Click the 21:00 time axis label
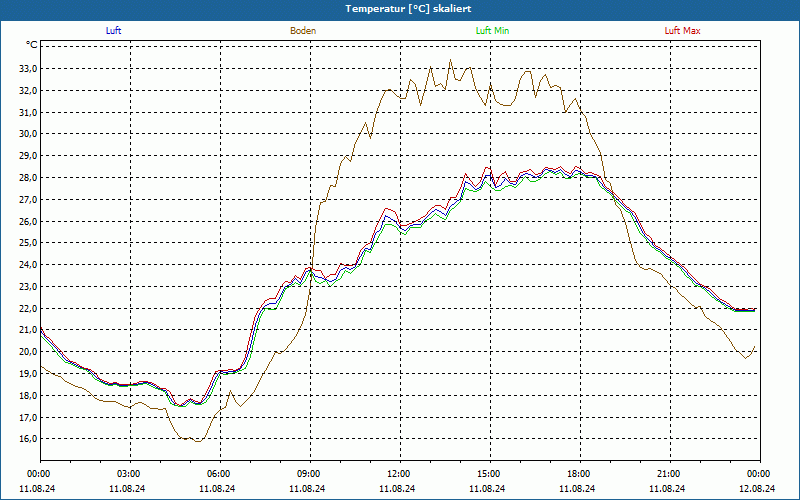This screenshot has width=800, height=500. (670, 474)
